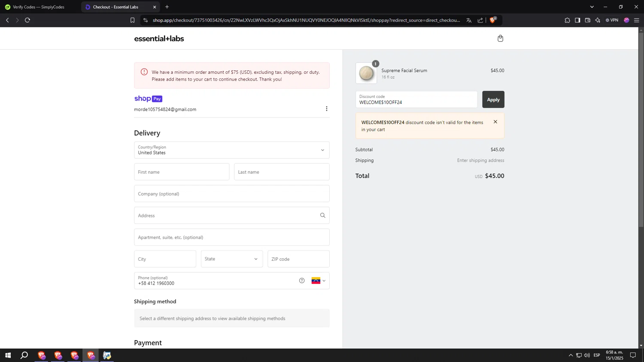This screenshot has height=362, width=644.
Task: View site information icon in address bar
Action: (146, 20)
